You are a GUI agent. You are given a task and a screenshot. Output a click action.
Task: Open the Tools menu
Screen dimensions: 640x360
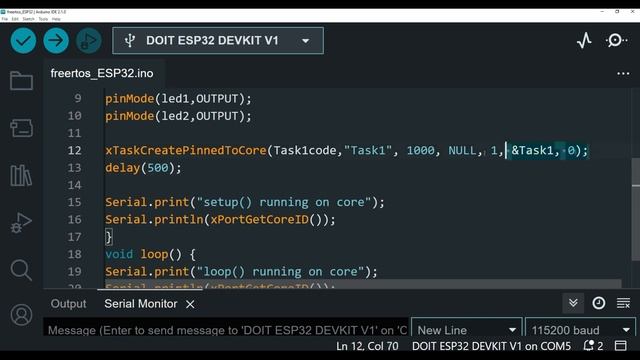43,19
